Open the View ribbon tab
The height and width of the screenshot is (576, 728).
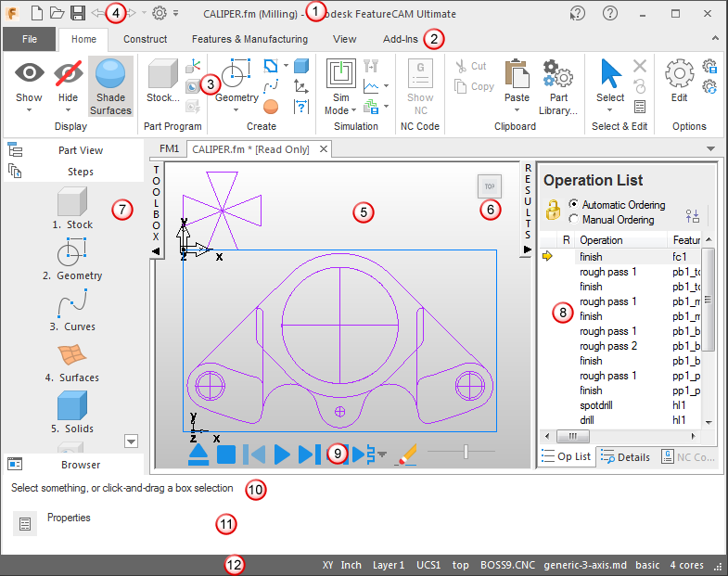(344, 39)
